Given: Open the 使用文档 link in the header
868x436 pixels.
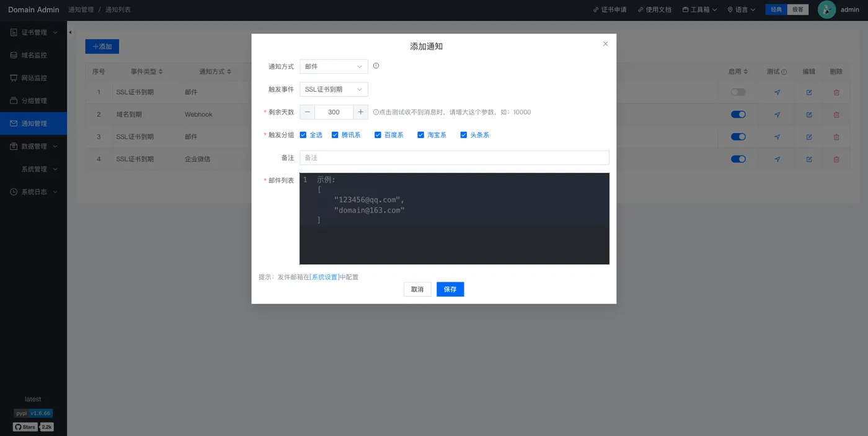Looking at the screenshot, I should 654,9.
